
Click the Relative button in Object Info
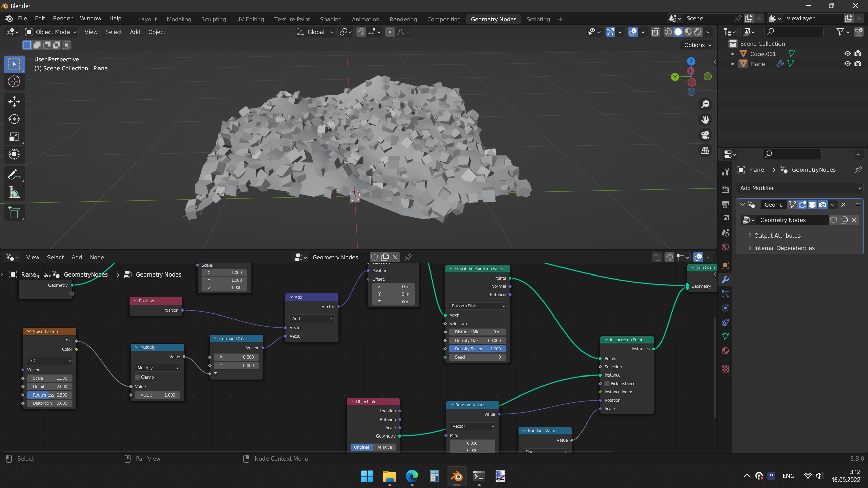tap(384, 447)
